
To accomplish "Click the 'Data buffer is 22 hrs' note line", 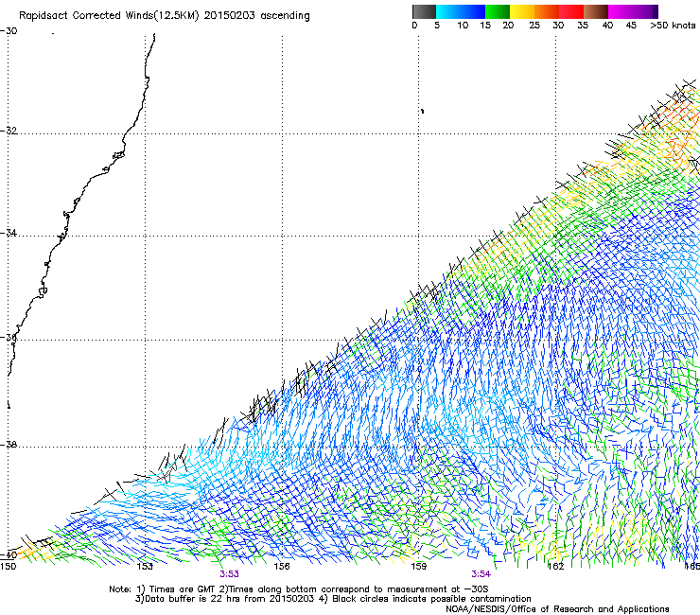I will [x=333, y=599].
